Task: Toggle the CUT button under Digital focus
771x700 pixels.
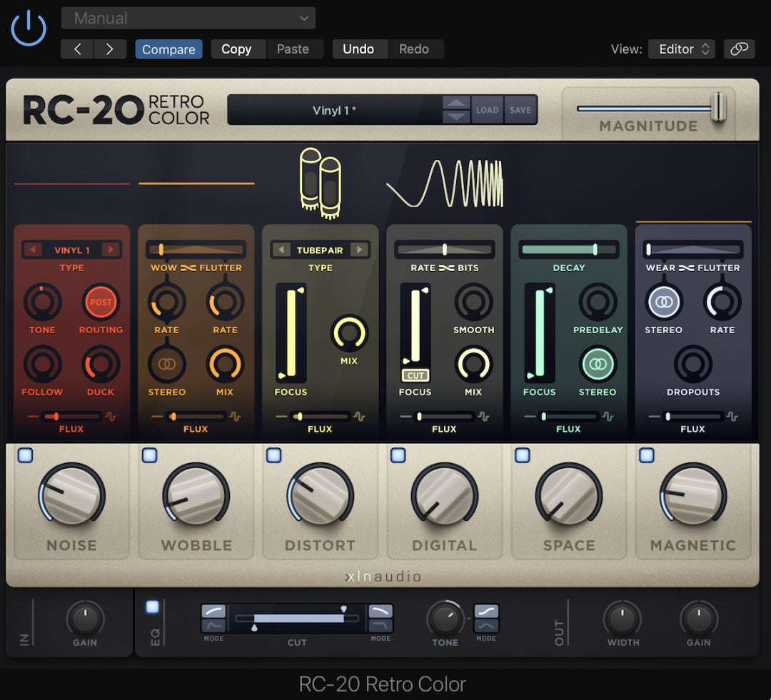Action: (415, 375)
